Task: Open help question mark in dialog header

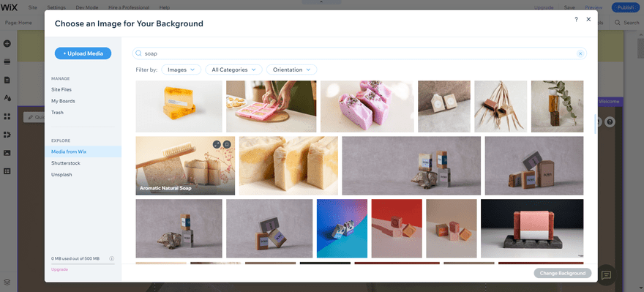Action: pos(576,19)
